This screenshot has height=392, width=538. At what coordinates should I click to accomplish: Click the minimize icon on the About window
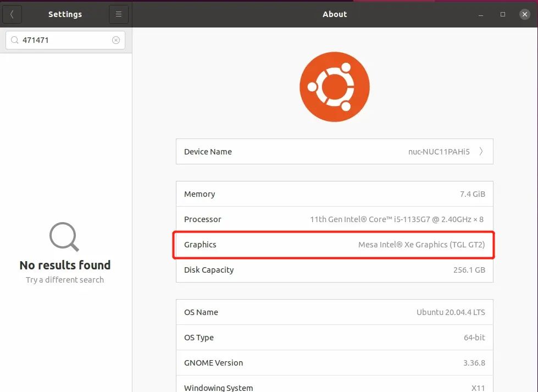point(480,14)
